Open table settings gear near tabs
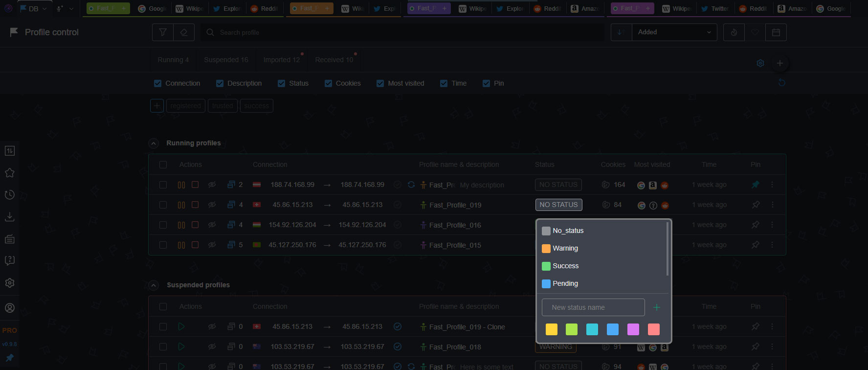The image size is (868, 370). (x=760, y=63)
